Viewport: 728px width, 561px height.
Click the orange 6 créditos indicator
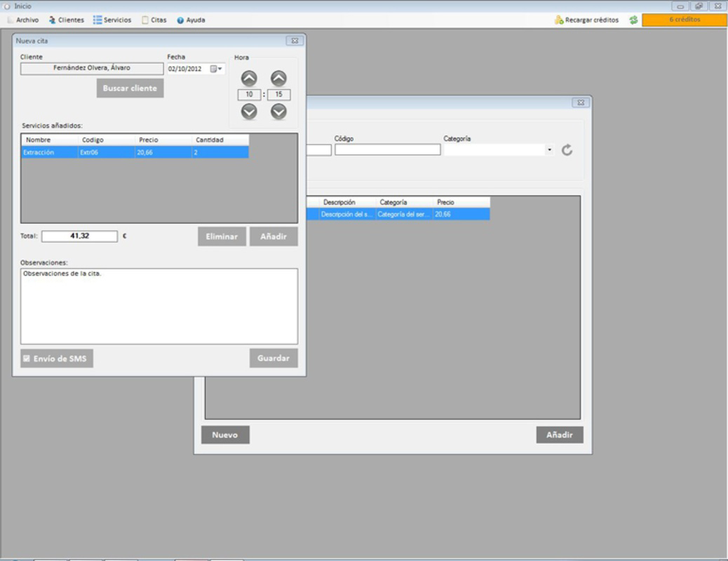click(x=685, y=20)
